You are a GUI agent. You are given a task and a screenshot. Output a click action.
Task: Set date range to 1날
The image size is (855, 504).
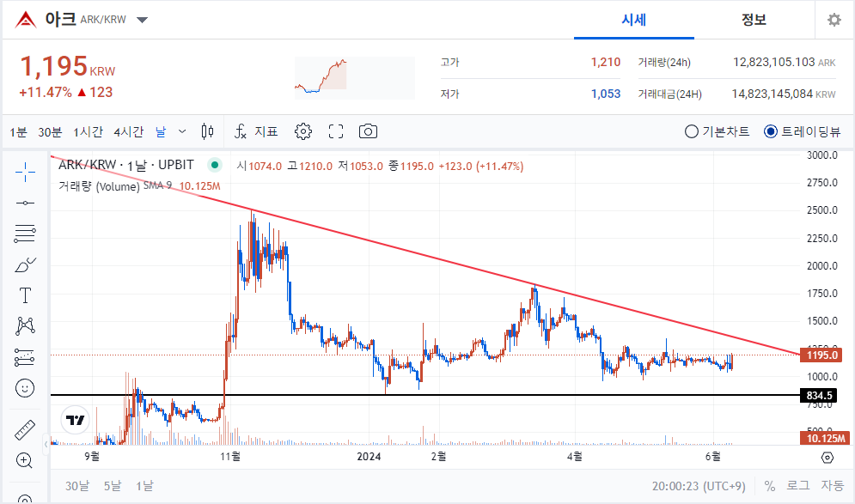(x=144, y=485)
